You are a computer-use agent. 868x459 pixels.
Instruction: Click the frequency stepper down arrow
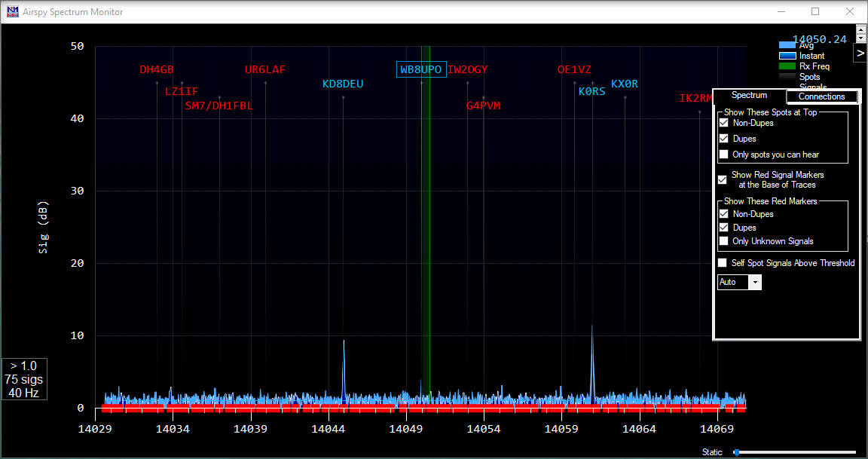coord(860,38)
